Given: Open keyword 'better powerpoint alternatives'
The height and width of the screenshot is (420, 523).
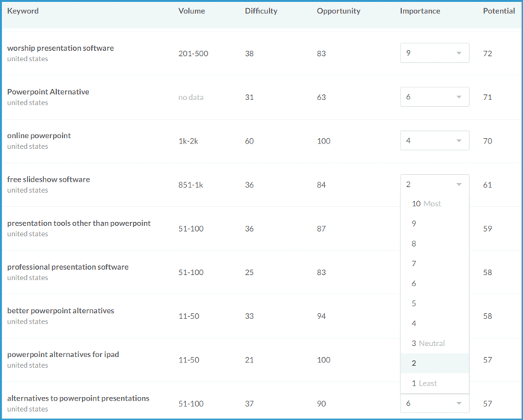Looking at the screenshot, I should click(x=61, y=311).
